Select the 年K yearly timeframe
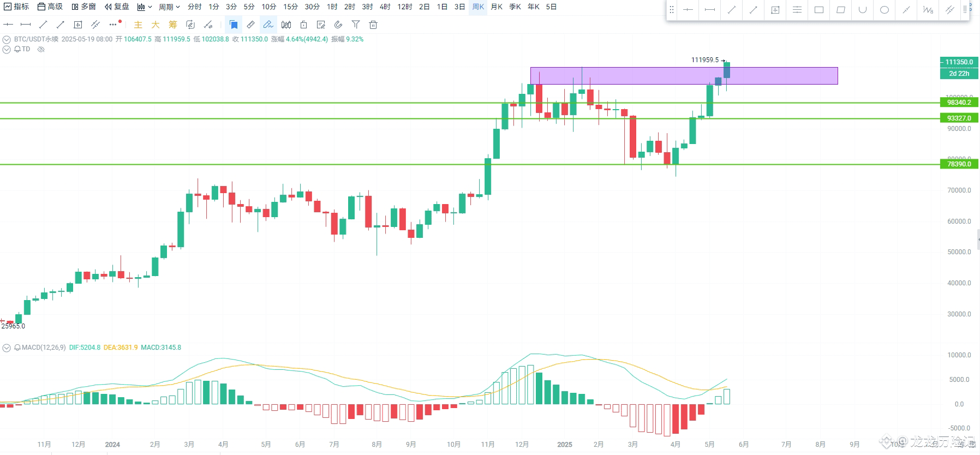 tap(534, 7)
